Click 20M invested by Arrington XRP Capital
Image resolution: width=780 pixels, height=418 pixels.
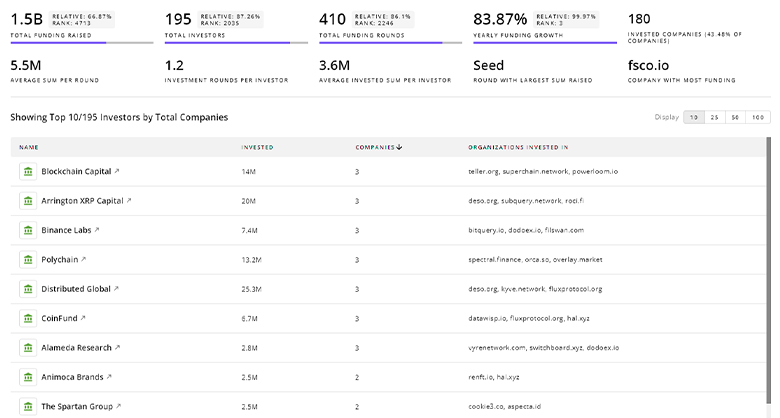tap(248, 201)
